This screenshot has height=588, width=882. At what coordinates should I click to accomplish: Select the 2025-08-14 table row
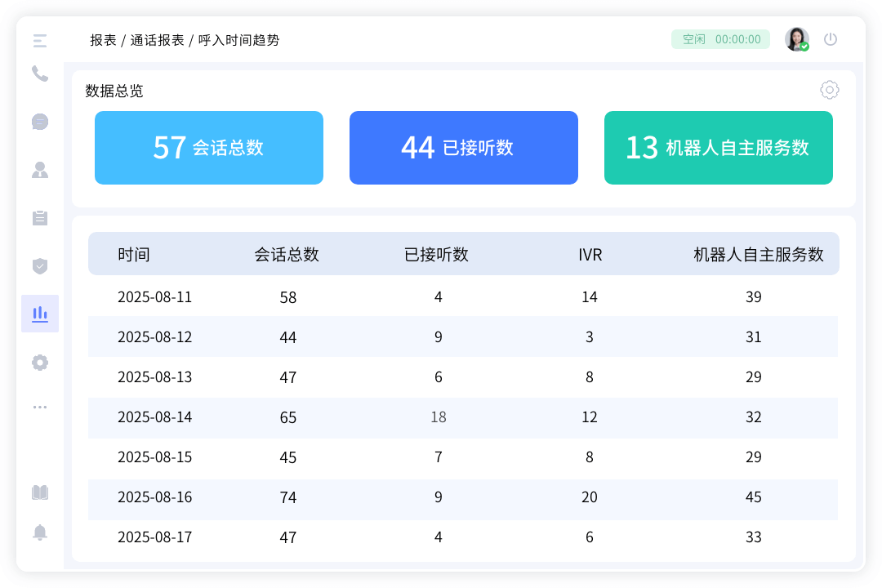coord(463,417)
